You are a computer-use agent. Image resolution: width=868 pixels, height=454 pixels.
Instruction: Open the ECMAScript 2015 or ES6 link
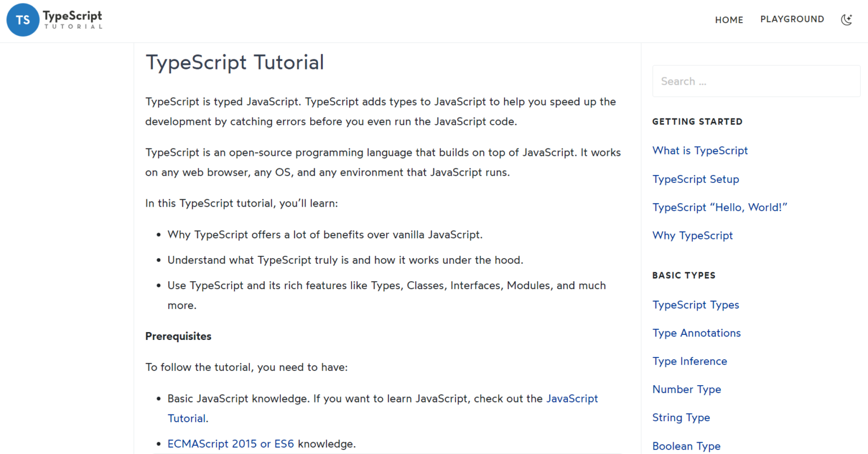coord(231,444)
